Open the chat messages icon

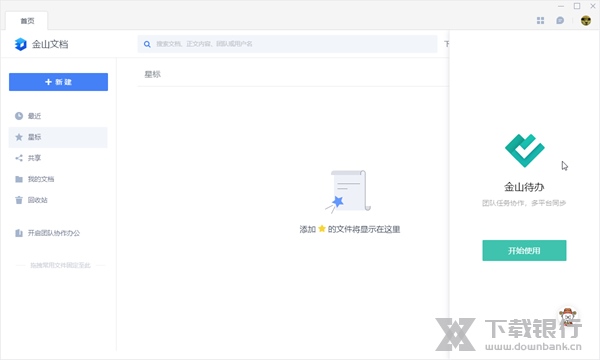coord(560,21)
